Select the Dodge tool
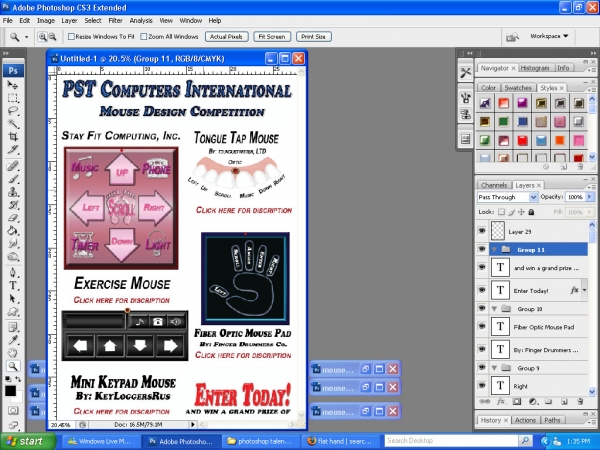This screenshot has width=600, height=450. (13, 256)
